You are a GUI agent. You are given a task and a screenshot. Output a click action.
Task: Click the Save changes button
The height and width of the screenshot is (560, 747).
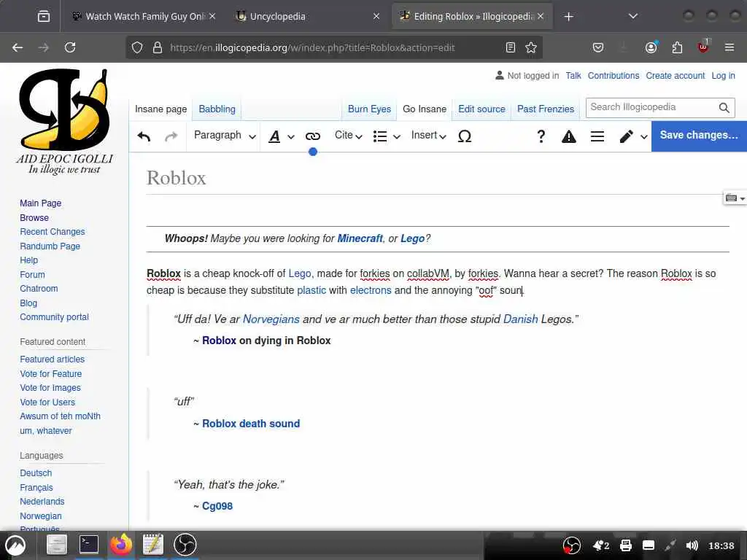(699, 136)
